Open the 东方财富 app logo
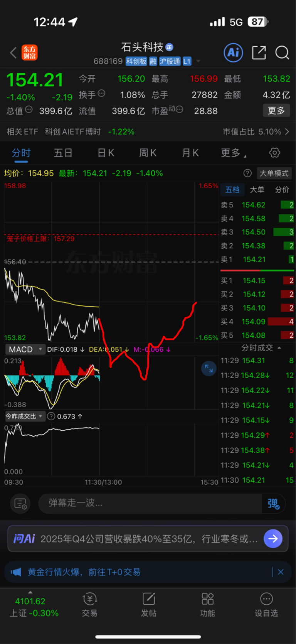 pos(30,52)
